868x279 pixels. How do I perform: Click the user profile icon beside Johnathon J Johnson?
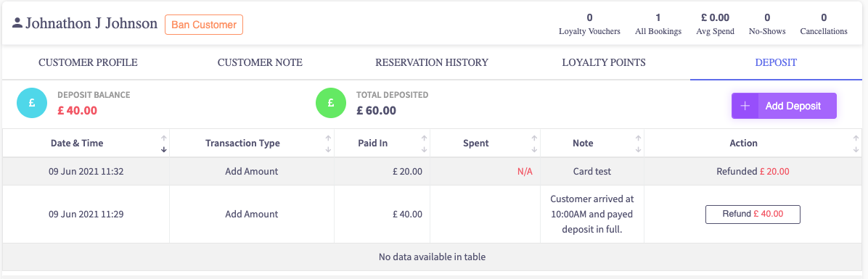17,23
